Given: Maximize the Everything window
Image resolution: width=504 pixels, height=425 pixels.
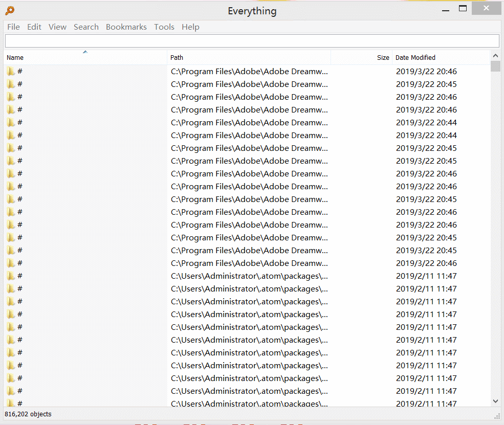Looking at the screenshot, I should coord(463,9).
